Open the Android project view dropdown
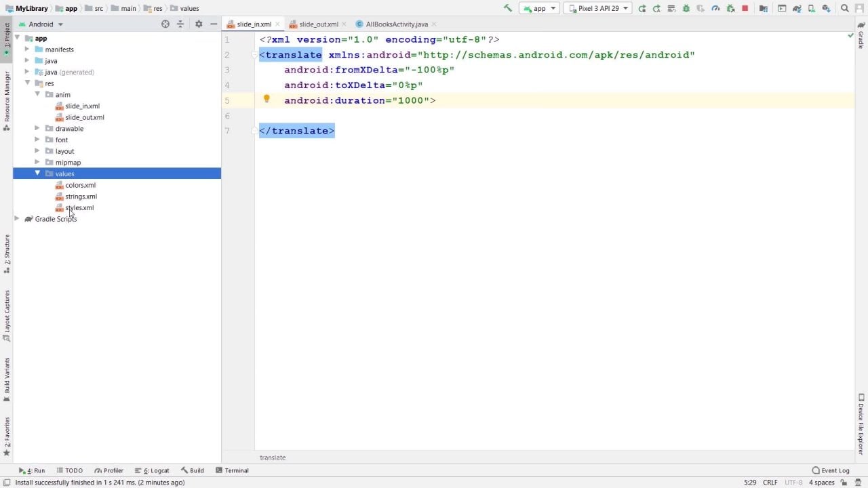868x488 pixels. point(45,24)
